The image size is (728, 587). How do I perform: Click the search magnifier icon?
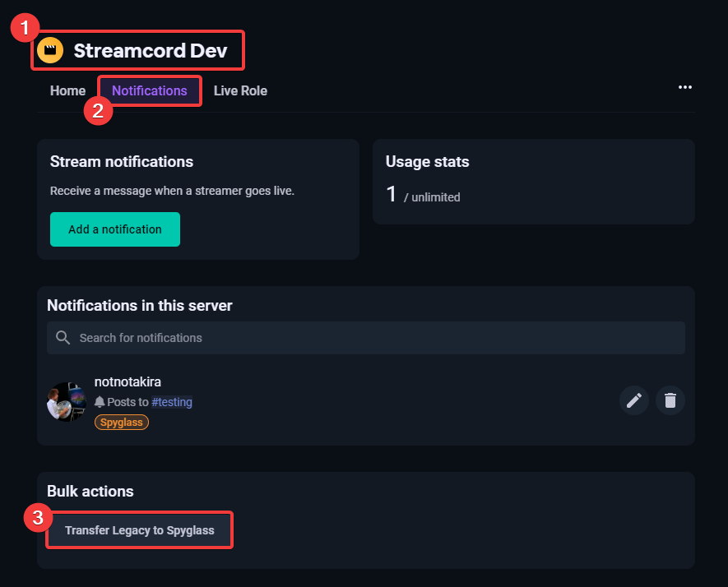[63, 338]
